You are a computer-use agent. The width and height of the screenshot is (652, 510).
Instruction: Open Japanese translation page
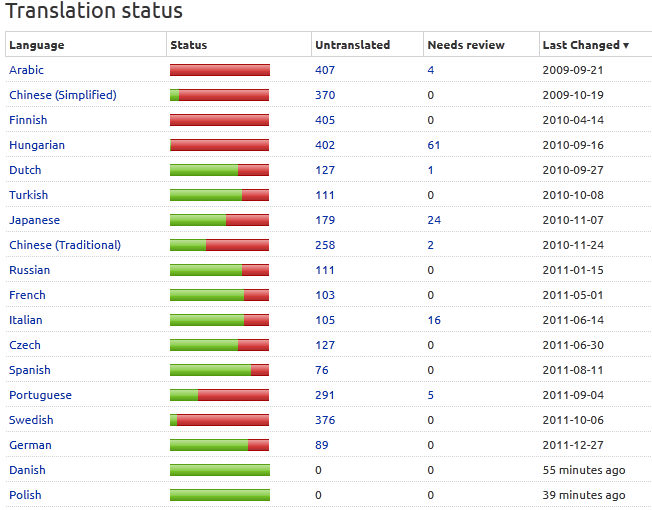34,220
